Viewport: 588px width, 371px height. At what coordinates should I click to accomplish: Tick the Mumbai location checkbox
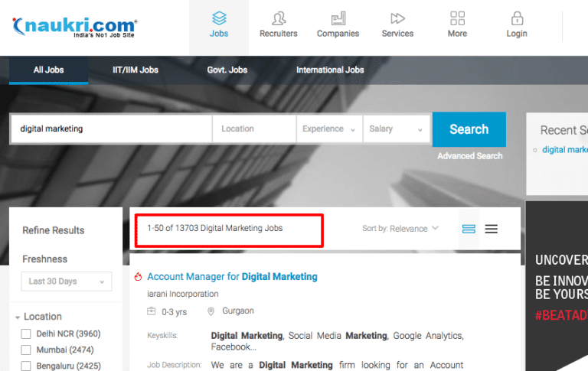point(26,350)
